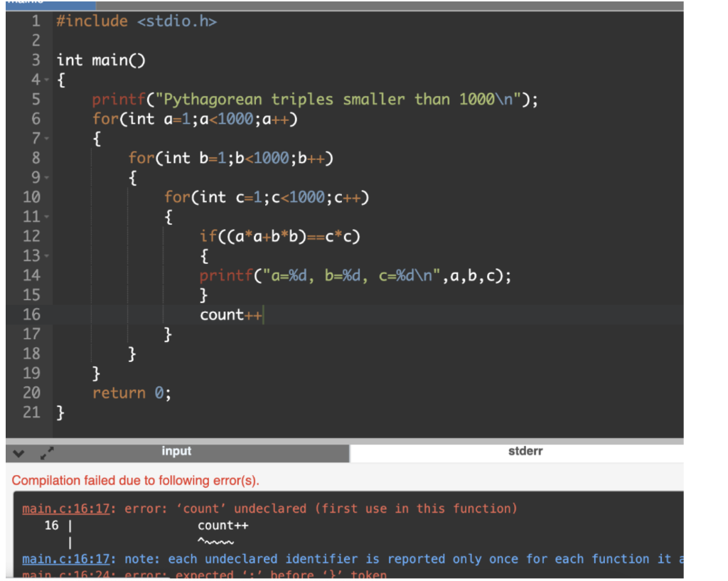Click the for loop with variable a
The width and height of the screenshot is (728, 581).
point(195,119)
